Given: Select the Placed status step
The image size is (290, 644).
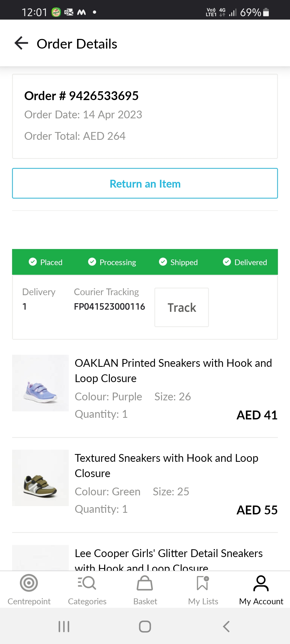Looking at the screenshot, I should (x=46, y=262).
